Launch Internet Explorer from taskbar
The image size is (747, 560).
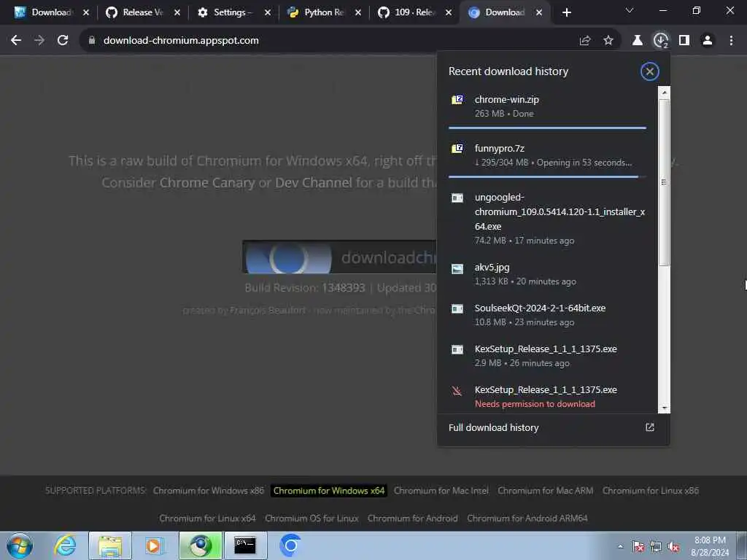click(x=65, y=545)
